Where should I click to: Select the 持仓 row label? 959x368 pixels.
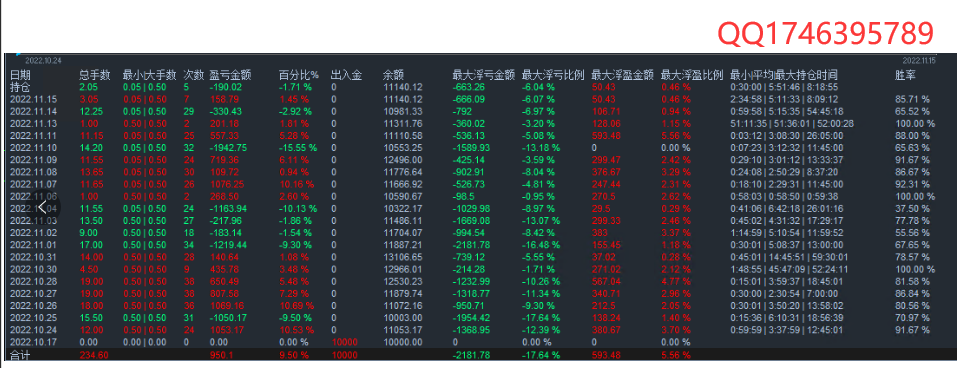20,87
